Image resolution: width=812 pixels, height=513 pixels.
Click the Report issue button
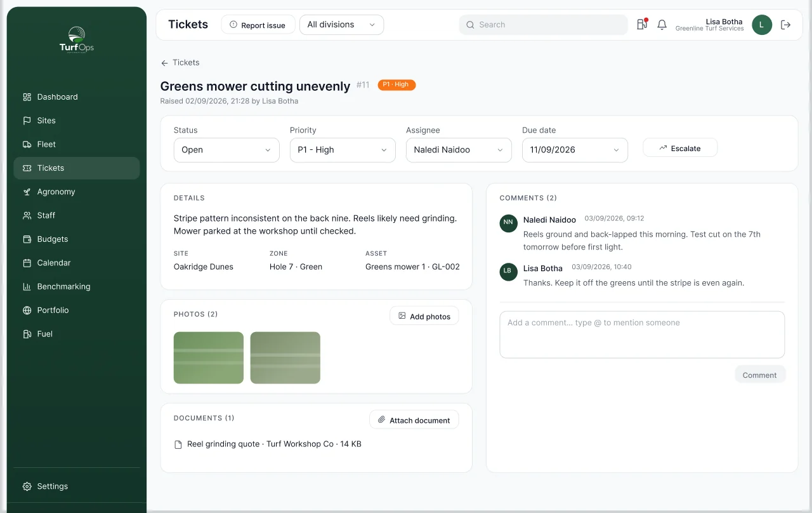[258, 25]
